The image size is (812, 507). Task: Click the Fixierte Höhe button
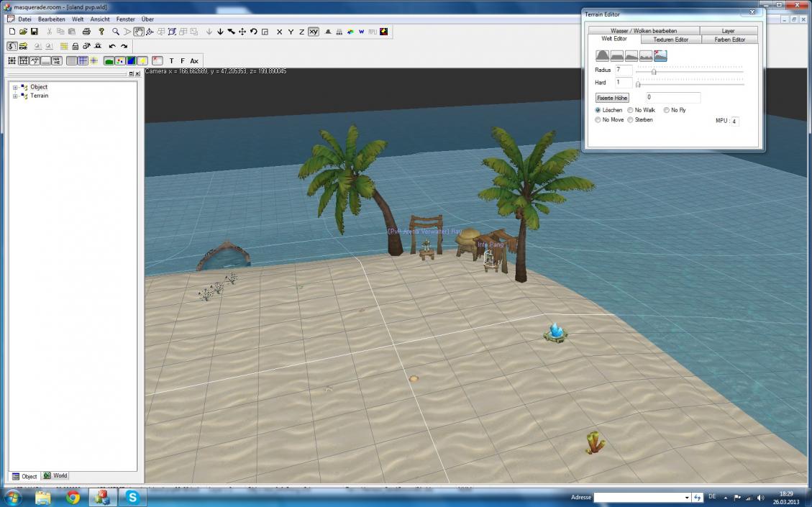coord(612,98)
